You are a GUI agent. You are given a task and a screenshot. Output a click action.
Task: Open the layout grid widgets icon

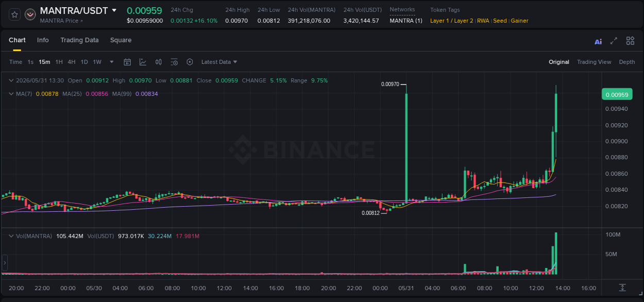click(630, 41)
